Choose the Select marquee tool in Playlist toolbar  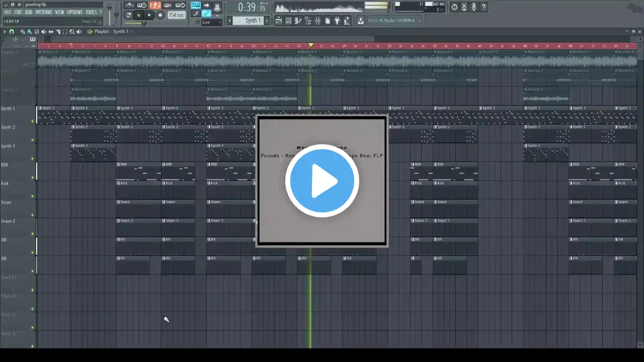coord(65,32)
